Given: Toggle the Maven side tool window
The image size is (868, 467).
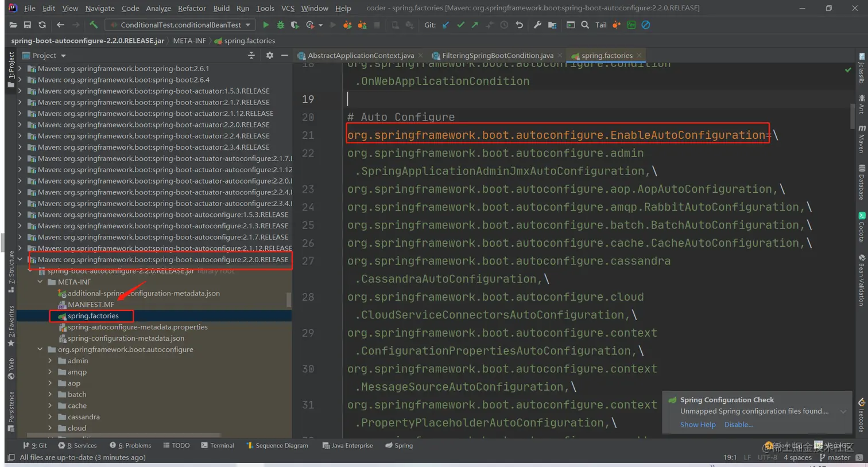Looking at the screenshot, I should click(x=861, y=139).
